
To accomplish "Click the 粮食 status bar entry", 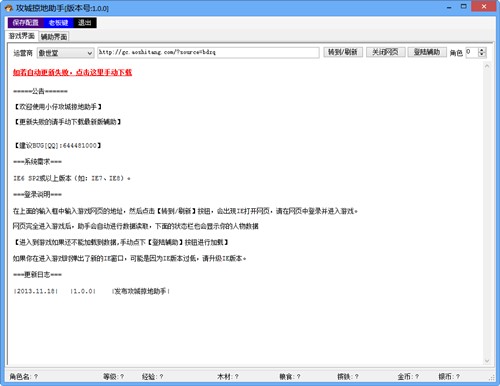I will (x=290, y=377).
